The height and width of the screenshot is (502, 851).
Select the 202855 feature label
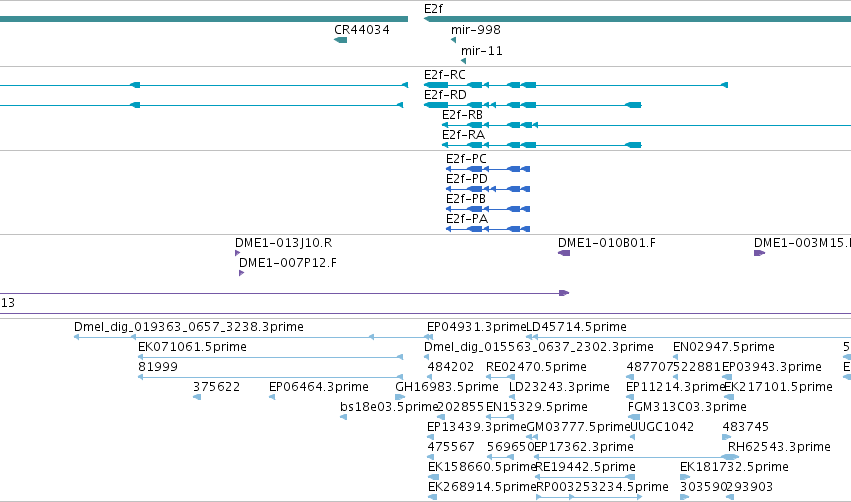click(x=460, y=408)
